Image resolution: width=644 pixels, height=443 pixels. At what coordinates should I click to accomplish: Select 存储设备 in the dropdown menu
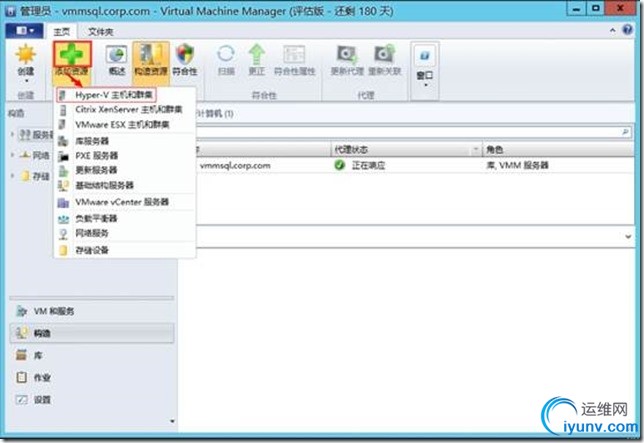(x=124, y=250)
